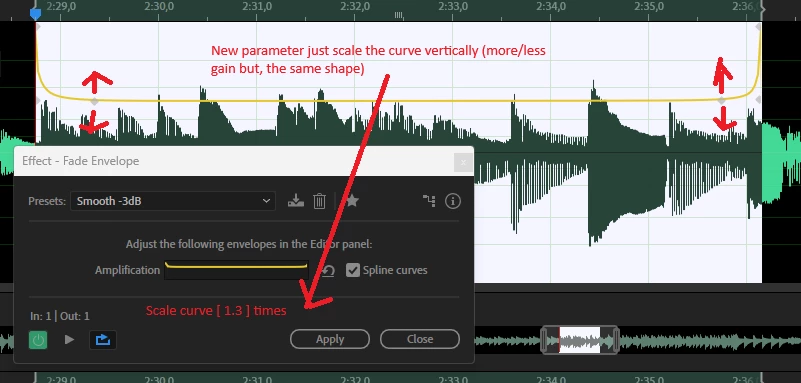This screenshot has height=383, width=801.
Task: Select left envelope keyframe on yellow curve
Action: tap(94, 102)
